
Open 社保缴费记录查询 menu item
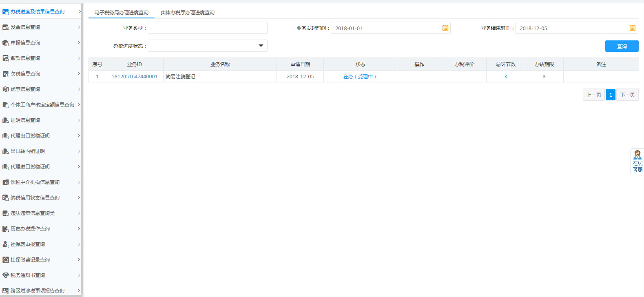pos(41,260)
